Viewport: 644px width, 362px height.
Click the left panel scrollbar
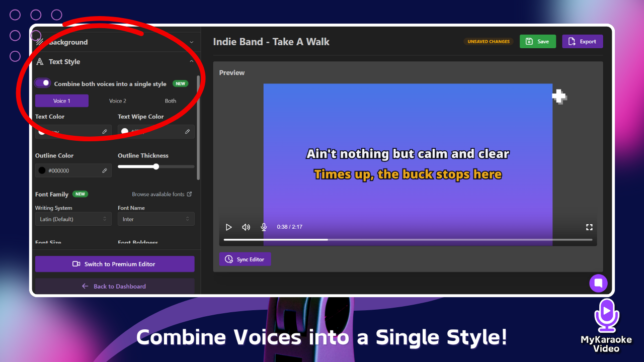[198, 128]
